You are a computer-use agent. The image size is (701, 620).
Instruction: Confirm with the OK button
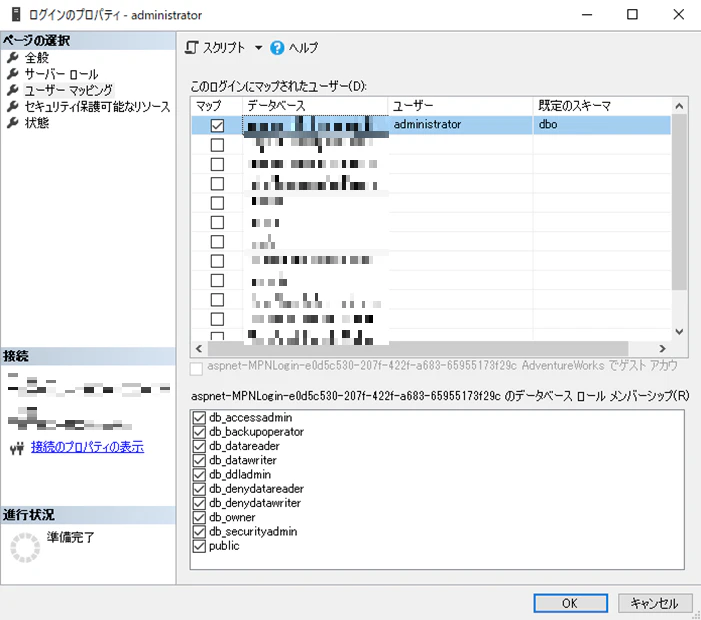[570, 603]
